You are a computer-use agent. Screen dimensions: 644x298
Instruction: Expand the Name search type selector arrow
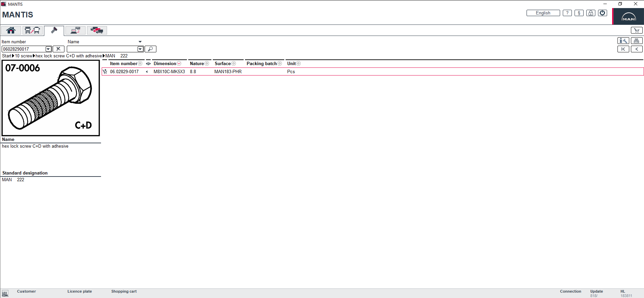[x=140, y=42]
